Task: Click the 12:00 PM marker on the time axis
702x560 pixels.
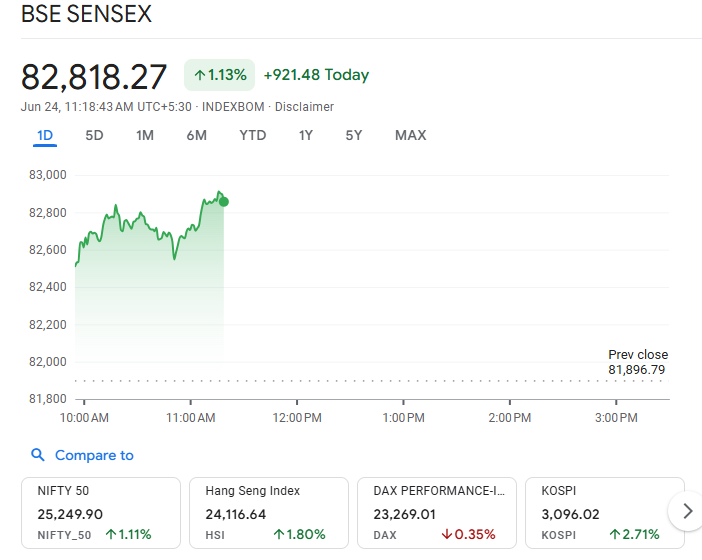Action: tap(297, 418)
